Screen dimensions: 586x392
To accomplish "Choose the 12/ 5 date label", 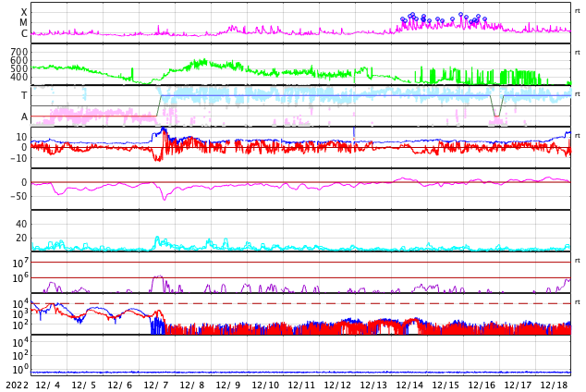I will pos(83,386).
